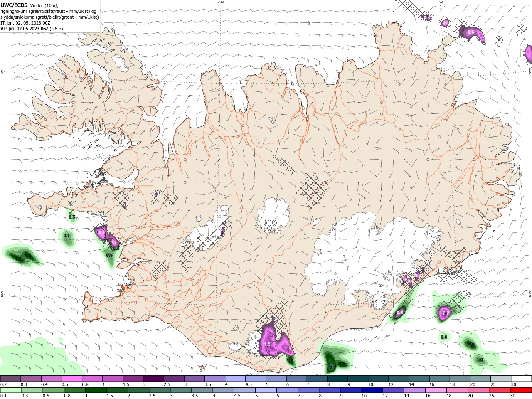Click the lightest green rain swatch labeled 0.1
Image resolution: width=532 pixels, height=399 pixels.
pyautogui.click(x=10, y=390)
